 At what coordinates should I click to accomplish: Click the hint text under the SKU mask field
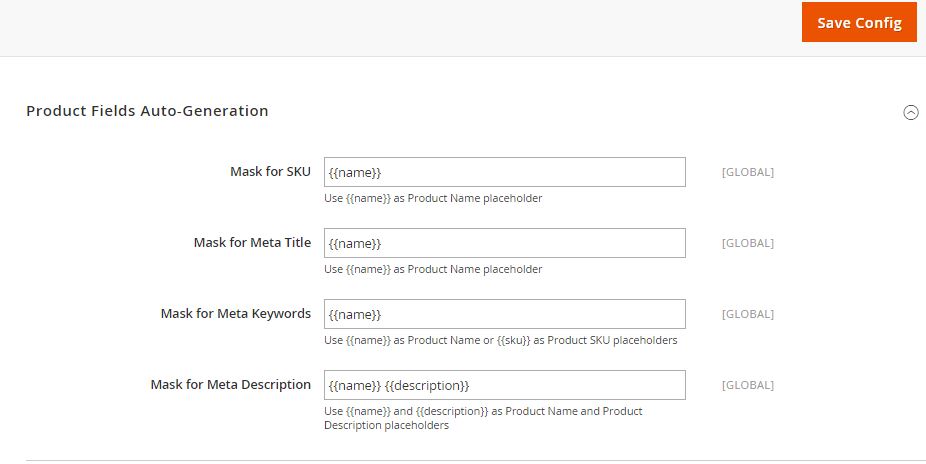(433, 198)
